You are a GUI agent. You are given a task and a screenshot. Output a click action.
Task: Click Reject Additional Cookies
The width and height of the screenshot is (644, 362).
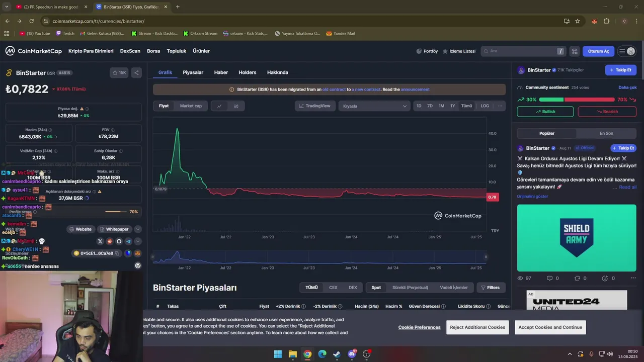tap(477, 327)
